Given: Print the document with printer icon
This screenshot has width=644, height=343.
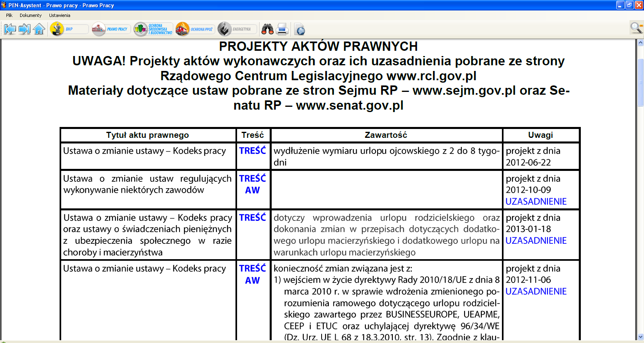Looking at the screenshot, I should pyautogui.click(x=282, y=29).
